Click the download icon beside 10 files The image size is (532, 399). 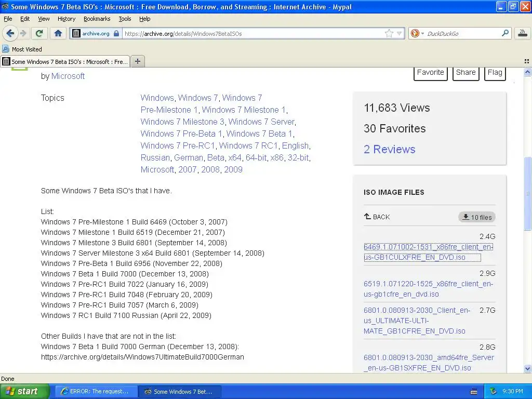(466, 217)
